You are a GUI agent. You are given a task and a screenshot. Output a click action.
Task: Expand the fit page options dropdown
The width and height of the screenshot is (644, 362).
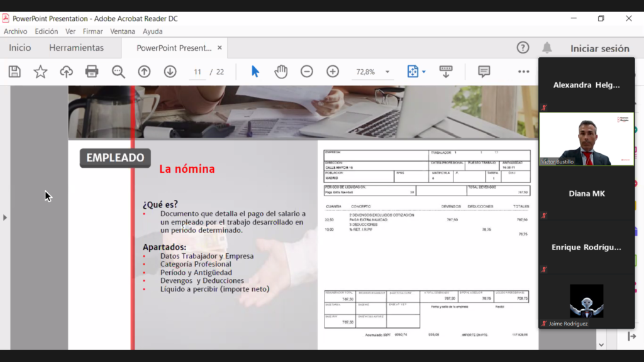pyautogui.click(x=424, y=72)
